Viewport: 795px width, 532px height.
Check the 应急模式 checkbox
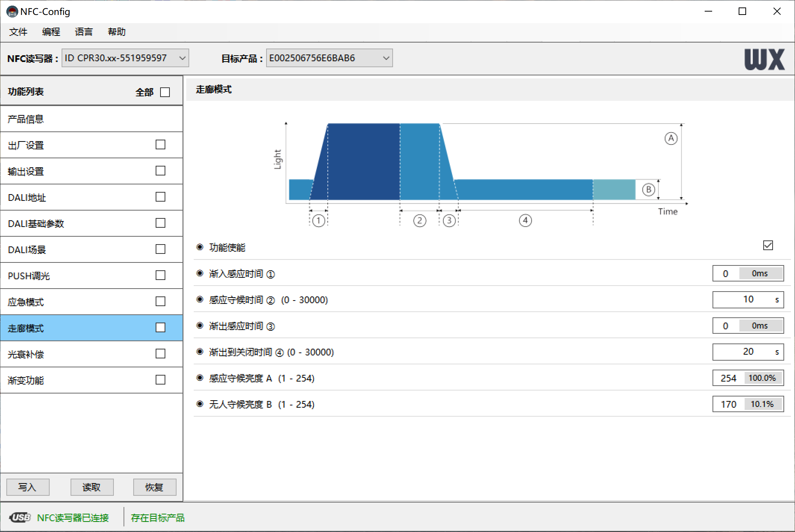(160, 301)
